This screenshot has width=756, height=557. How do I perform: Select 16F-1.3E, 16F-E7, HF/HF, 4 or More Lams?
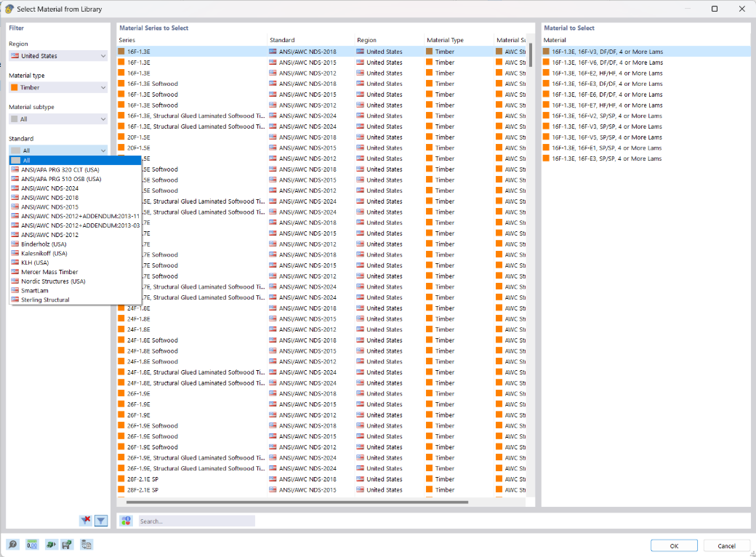point(646,105)
